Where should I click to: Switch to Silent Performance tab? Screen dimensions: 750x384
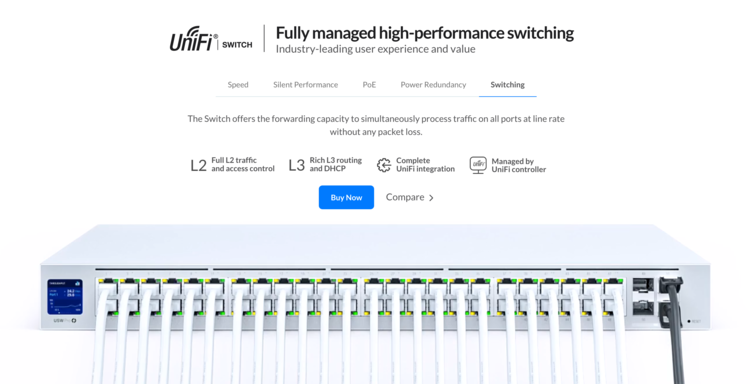(306, 85)
